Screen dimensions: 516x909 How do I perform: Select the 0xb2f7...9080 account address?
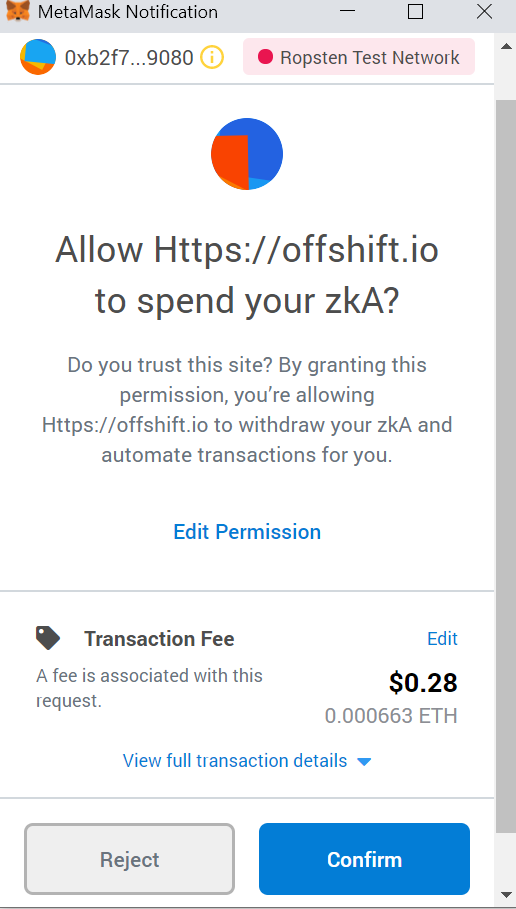coord(129,57)
